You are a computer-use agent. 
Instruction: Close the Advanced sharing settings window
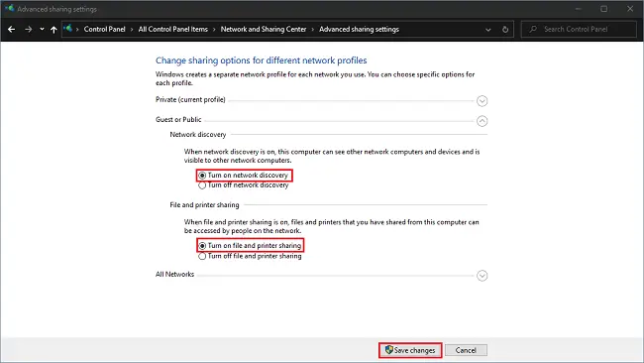(630, 9)
